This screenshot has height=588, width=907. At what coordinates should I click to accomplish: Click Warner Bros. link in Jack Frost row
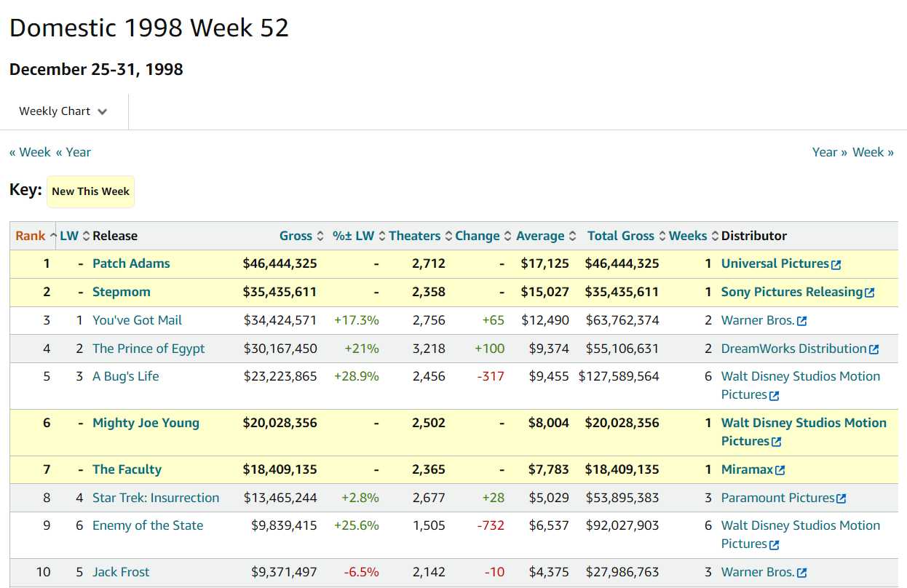point(758,572)
